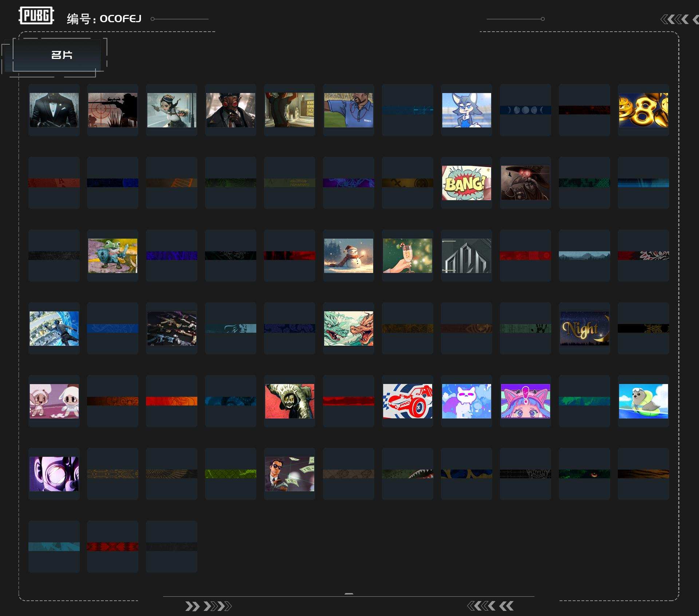This screenshot has width=699, height=616.
Task: Choose the golden Night nameplate
Action: point(584,328)
